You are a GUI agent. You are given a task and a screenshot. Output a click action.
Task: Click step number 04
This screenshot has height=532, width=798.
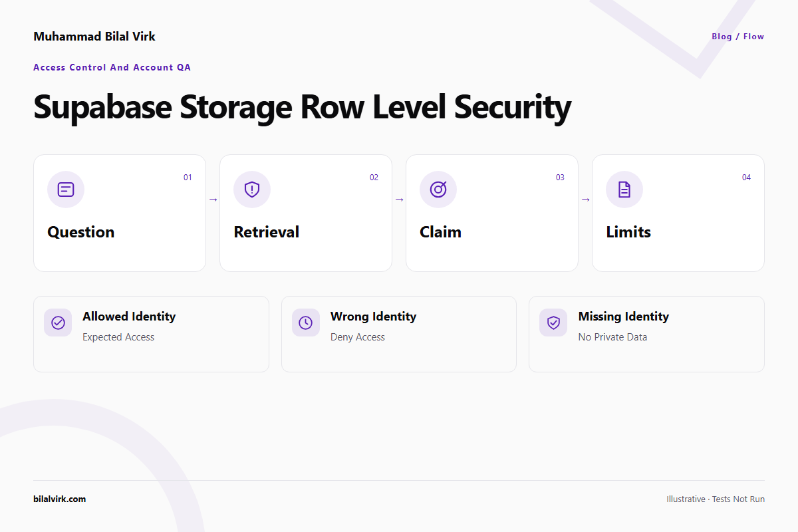click(x=746, y=178)
